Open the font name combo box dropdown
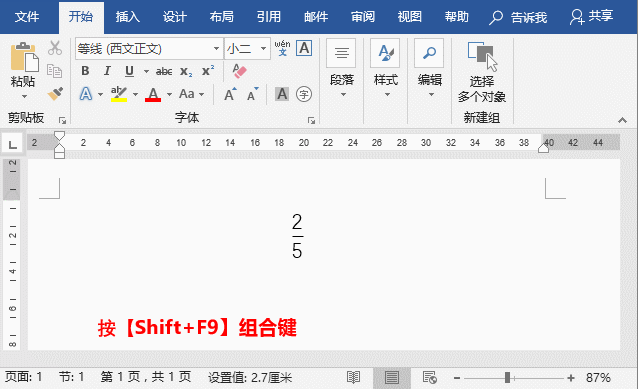The image size is (638, 389). [x=216, y=49]
